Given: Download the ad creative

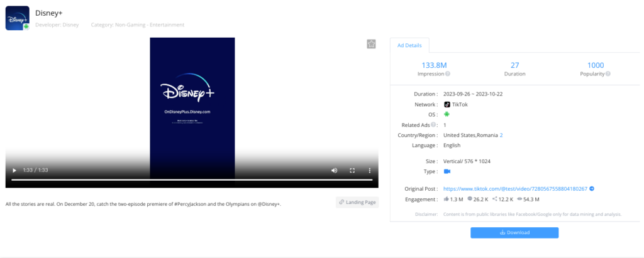Looking at the screenshot, I should coord(514,232).
